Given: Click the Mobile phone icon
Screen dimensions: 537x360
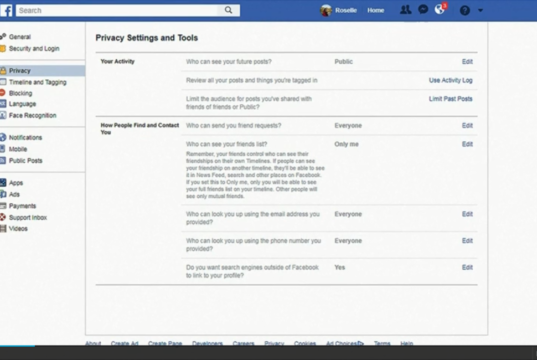Looking at the screenshot, I should (x=3, y=149).
